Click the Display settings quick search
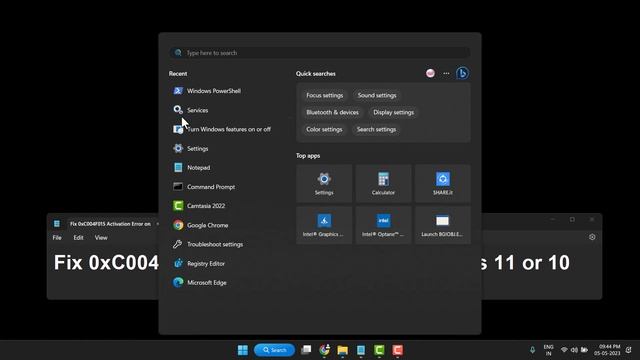The width and height of the screenshot is (640, 360). [x=393, y=112]
